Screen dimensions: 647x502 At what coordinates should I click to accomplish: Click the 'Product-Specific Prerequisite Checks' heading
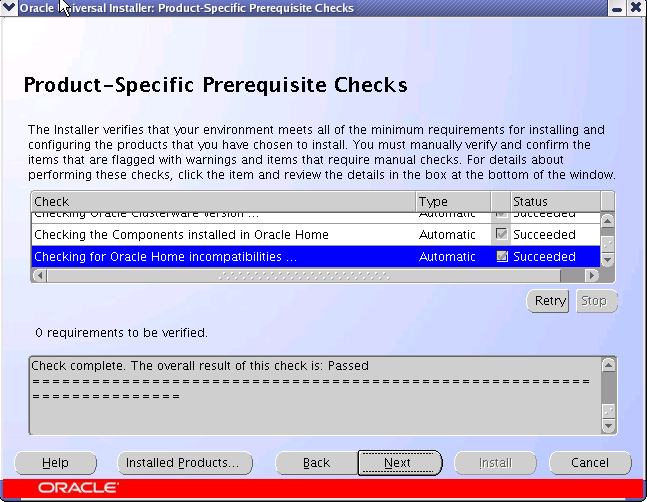tap(215, 85)
